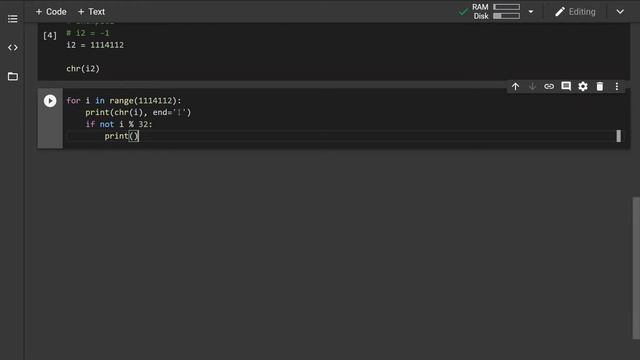Open the code snippets panel icon
This screenshot has height=360, width=640.
13,47
